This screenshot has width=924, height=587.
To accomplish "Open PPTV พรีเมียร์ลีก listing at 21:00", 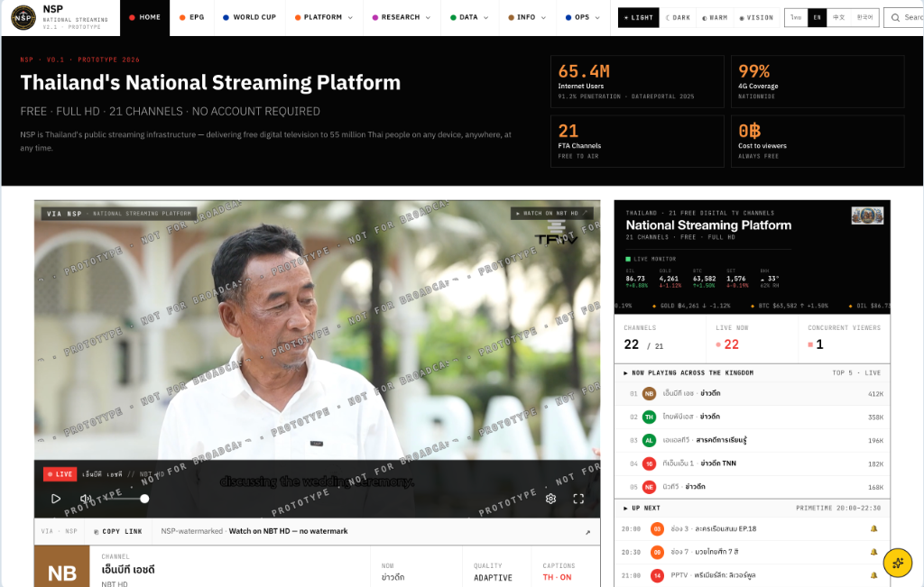I will [752, 575].
